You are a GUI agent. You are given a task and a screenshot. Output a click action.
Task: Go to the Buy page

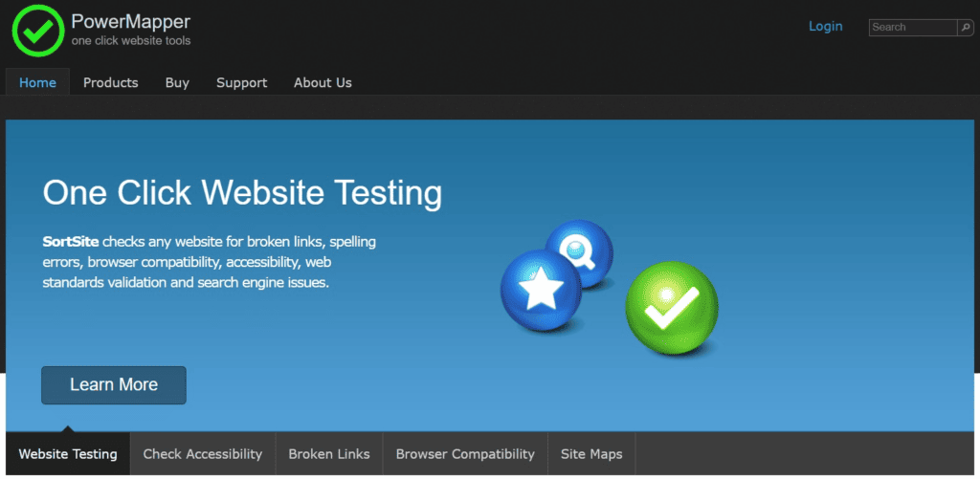(177, 82)
